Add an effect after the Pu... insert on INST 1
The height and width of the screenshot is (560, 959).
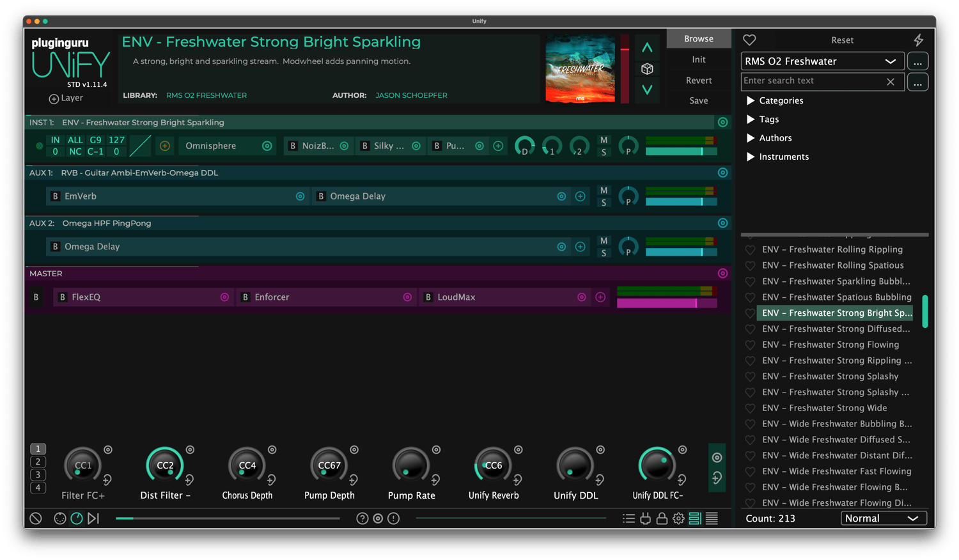pos(498,146)
